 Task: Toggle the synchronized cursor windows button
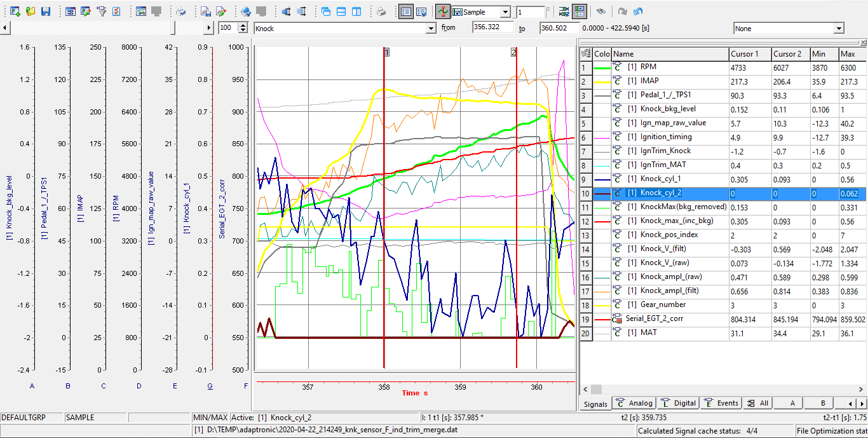(x=579, y=11)
